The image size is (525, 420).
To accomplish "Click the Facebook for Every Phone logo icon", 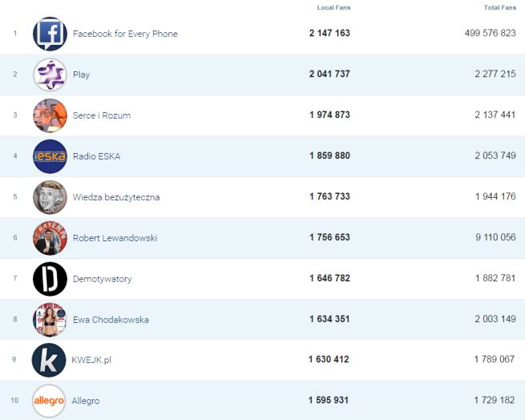I will (50, 34).
